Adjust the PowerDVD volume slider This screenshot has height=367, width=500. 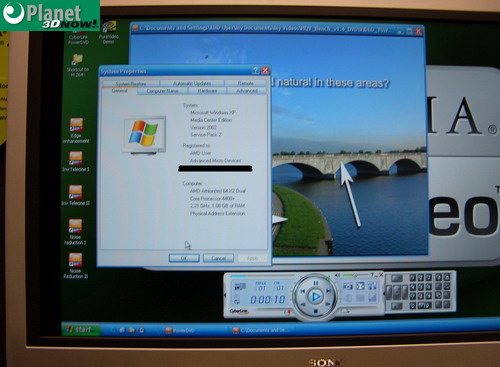pyautogui.click(x=355, y=275)
